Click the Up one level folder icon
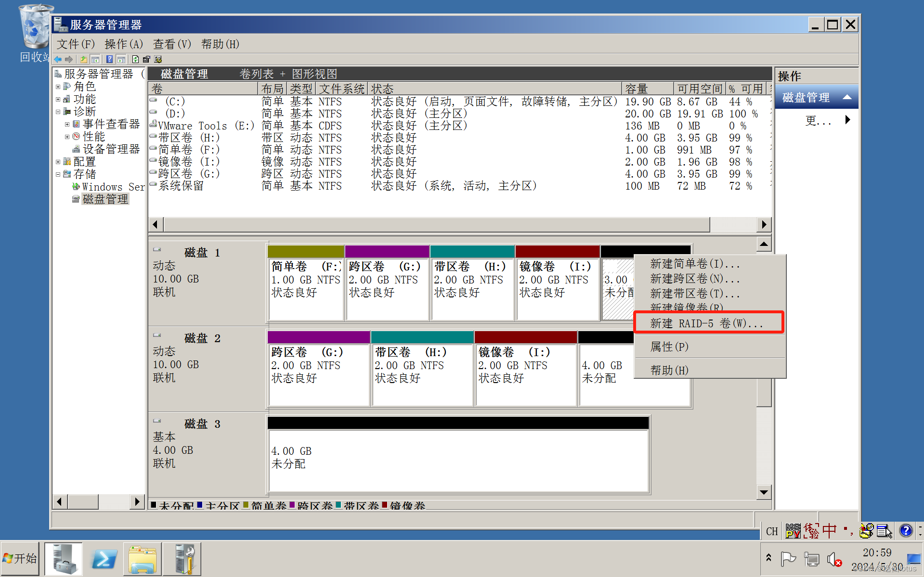The width and height of the screenshot is (924, 577). coord(84,59)
